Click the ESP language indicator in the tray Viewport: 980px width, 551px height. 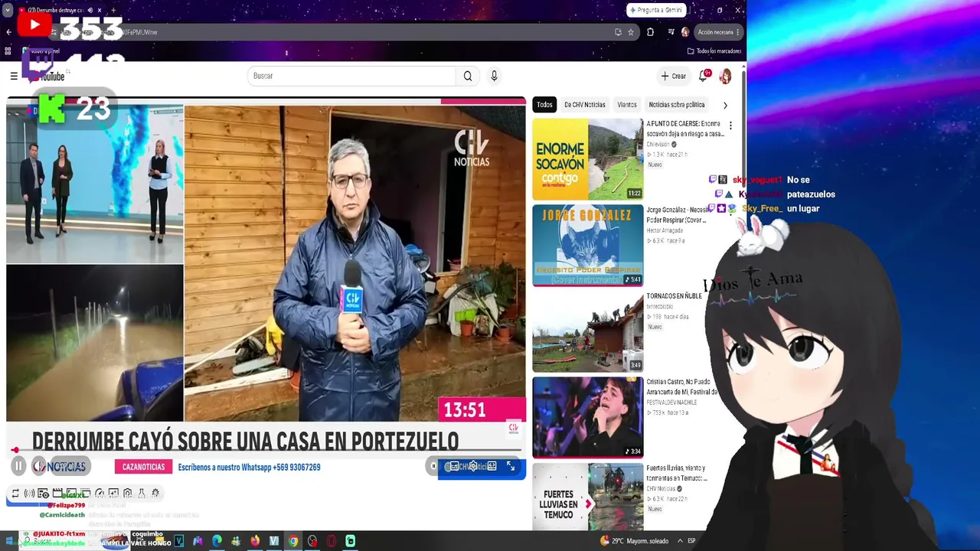tap(691, 541)
